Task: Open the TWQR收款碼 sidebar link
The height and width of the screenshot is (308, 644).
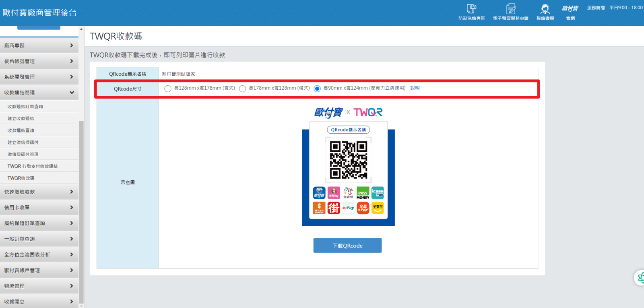Action: [39, 178]
